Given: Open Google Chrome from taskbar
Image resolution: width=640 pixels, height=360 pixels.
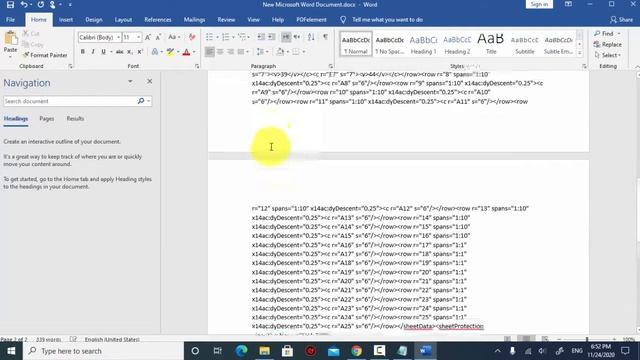Looking at the screenshot, I should pos(356,351).
